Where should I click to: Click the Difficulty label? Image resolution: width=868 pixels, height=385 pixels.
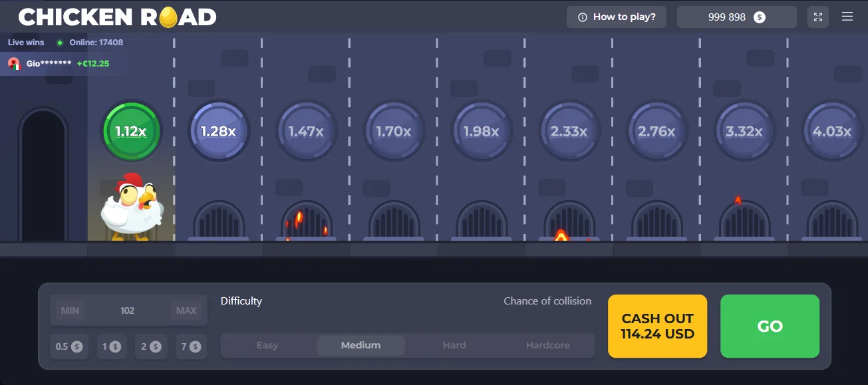click(241, 301)
